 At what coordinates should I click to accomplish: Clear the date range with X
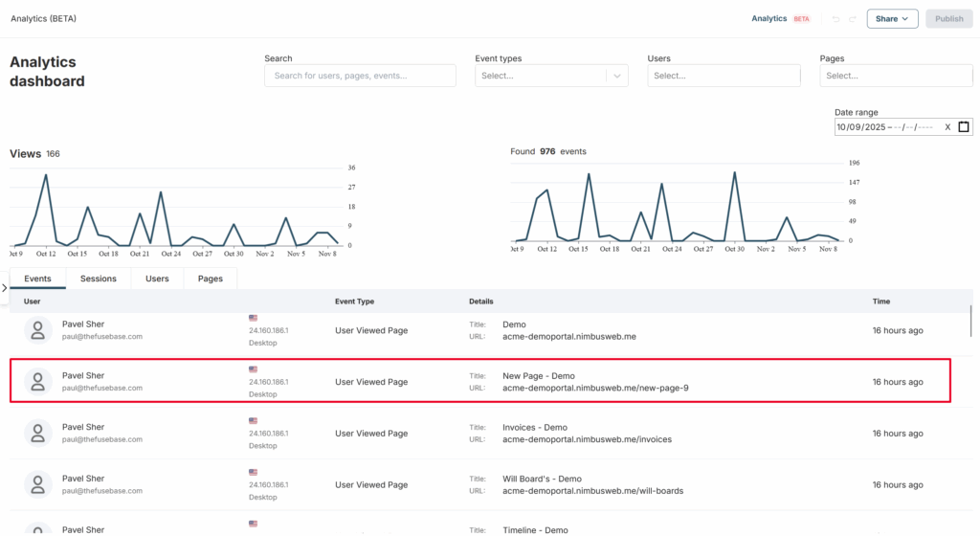[x=947, y=127]
